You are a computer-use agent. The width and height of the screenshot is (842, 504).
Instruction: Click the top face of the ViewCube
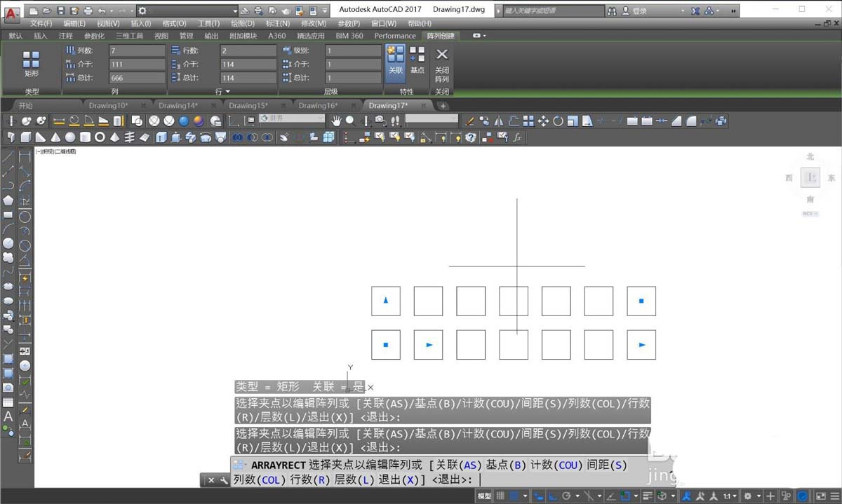click(810, 178)
